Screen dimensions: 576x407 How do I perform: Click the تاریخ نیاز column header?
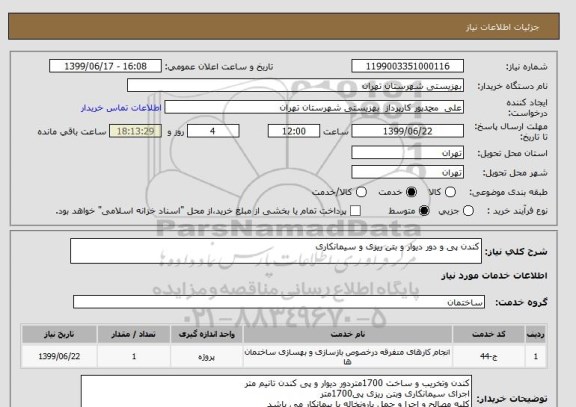coord(59,334)
